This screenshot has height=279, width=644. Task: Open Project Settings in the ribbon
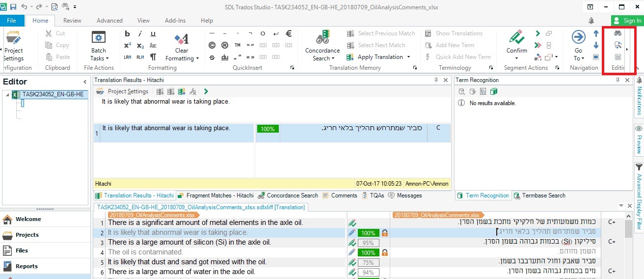click(13, 45)
